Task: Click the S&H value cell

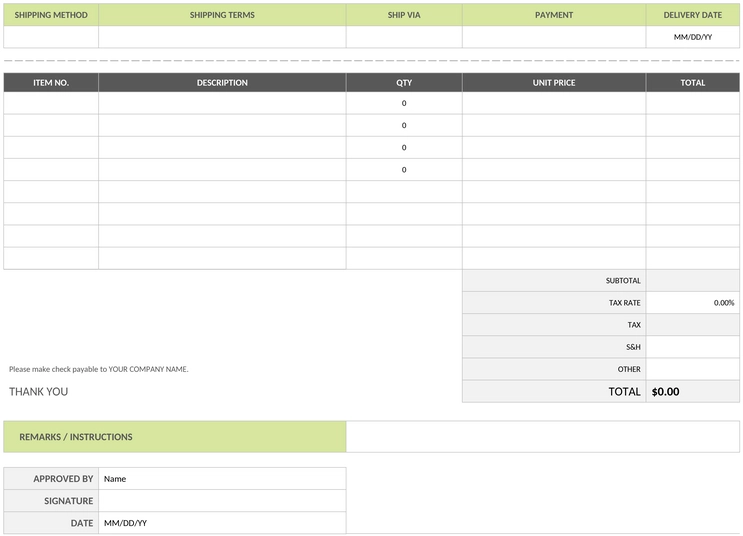Action: click(x=693, y=347)
